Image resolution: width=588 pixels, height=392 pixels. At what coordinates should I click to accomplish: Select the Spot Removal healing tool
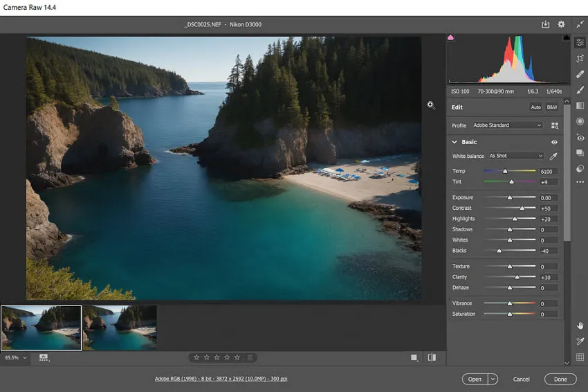coord(580,74)
